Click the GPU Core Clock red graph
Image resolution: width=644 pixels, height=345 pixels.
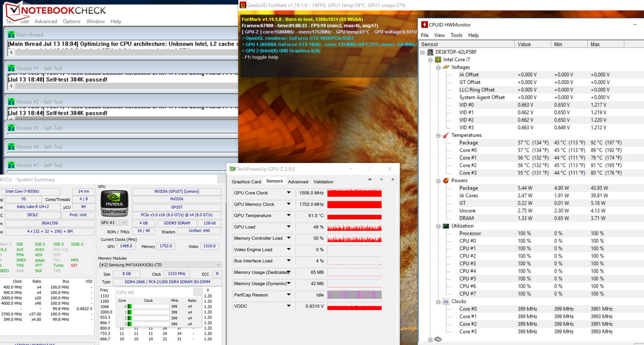pos(354,193)
